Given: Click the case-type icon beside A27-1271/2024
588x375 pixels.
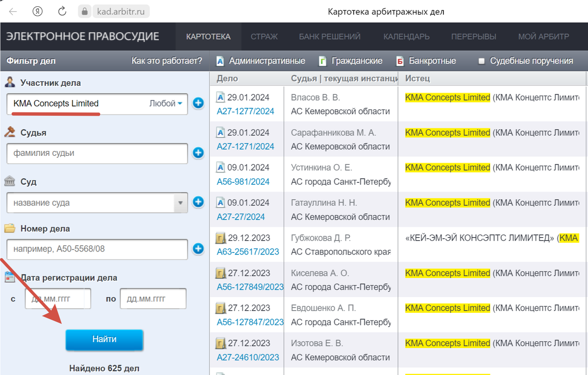Looking at the screenshot, I should [220, 132].
